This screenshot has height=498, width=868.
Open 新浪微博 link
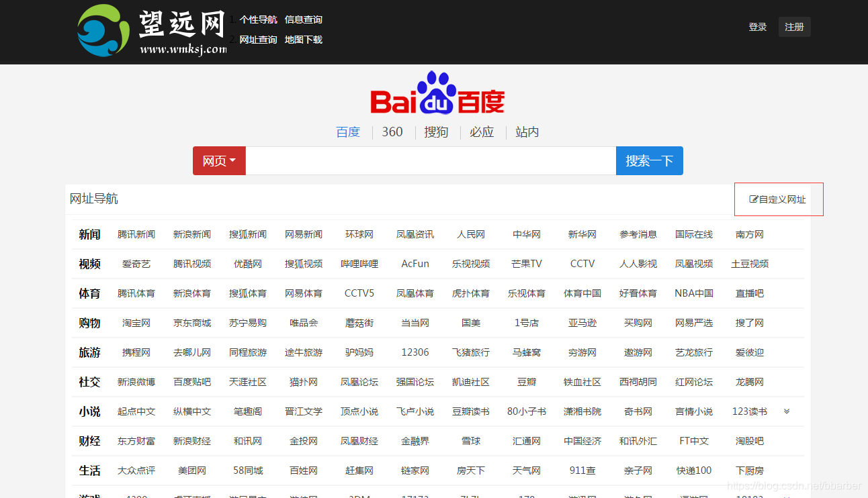point(136,382)
